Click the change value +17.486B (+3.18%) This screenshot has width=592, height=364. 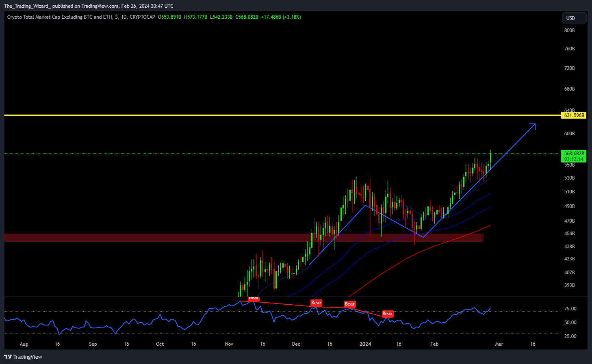click(x=281, y=17)
